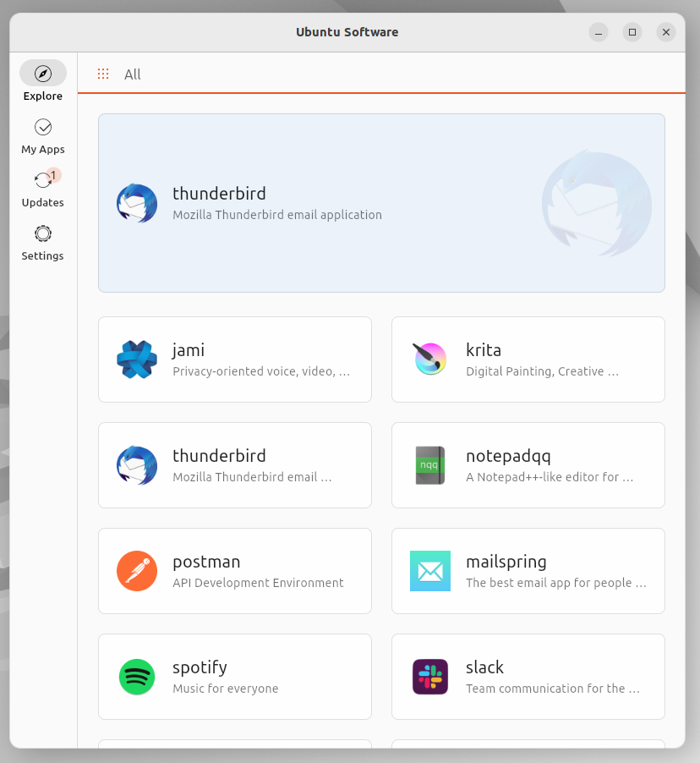Open the Explore compass icon
The height and width of the screenshot is (763, 700).
click(x=43, y=74)
